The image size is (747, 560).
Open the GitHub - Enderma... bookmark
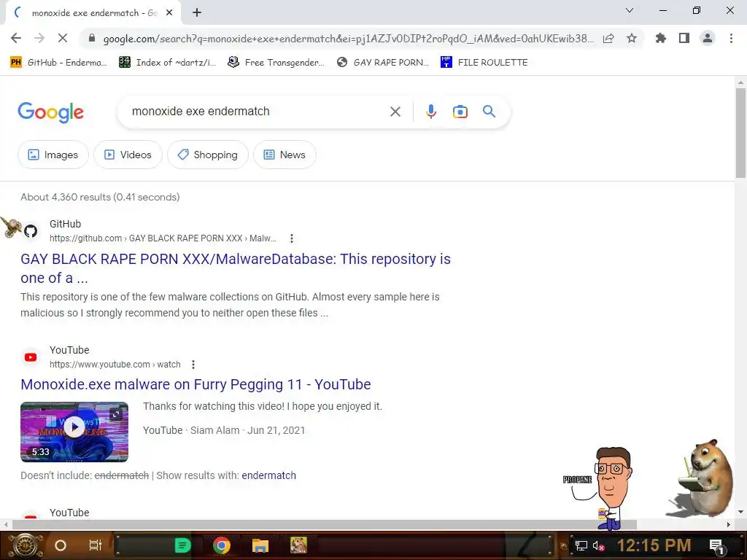(x=58, y=63)
